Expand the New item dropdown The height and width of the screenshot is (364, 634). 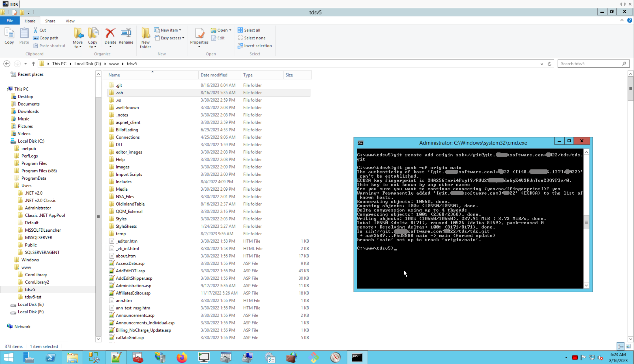(x=180, y=30)
